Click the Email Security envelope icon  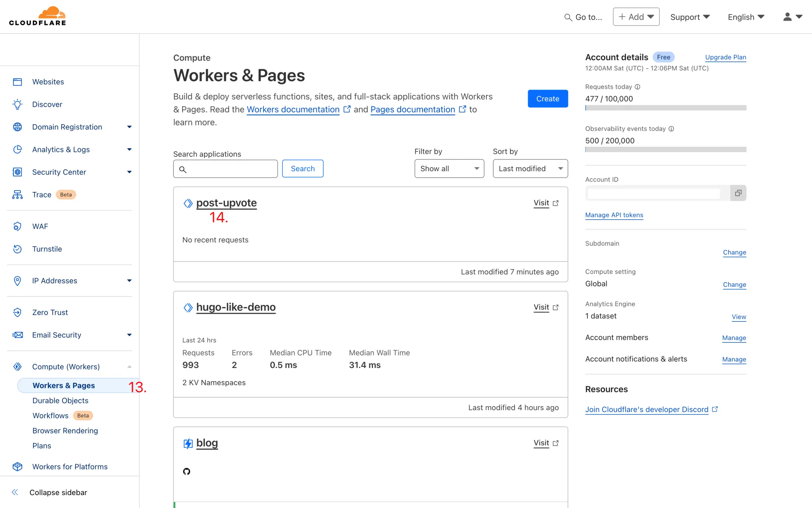point(17,335)
